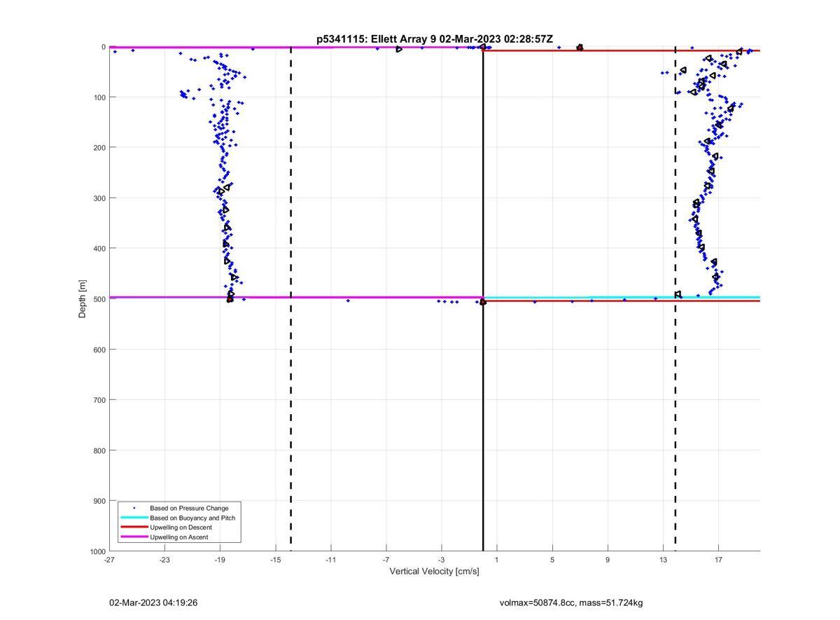Click the blue dot marker in legend

coord(134,508)
